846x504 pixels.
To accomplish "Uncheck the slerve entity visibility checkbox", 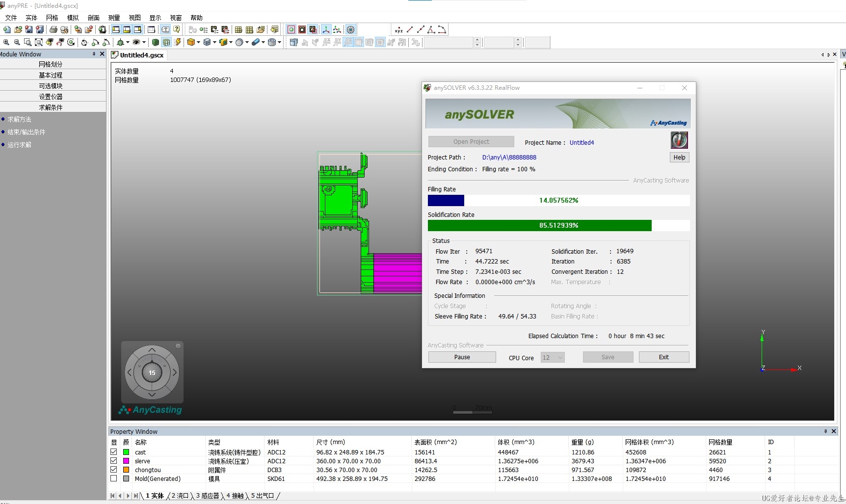I will pos(114,461).
